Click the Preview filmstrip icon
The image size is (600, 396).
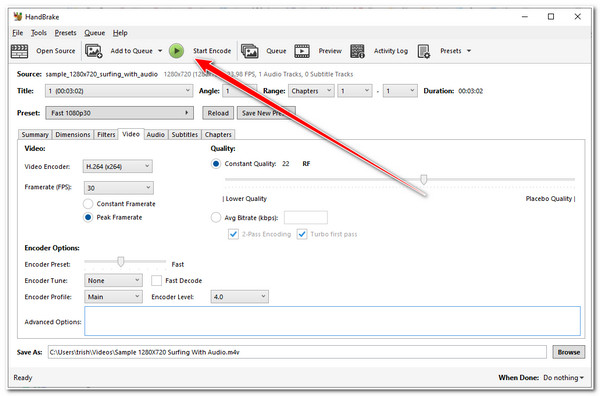[302, 51]
